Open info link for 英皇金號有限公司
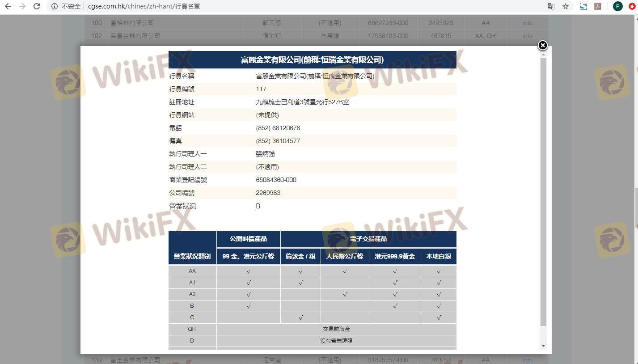The image size is (638, 364). tap(527, 36)
